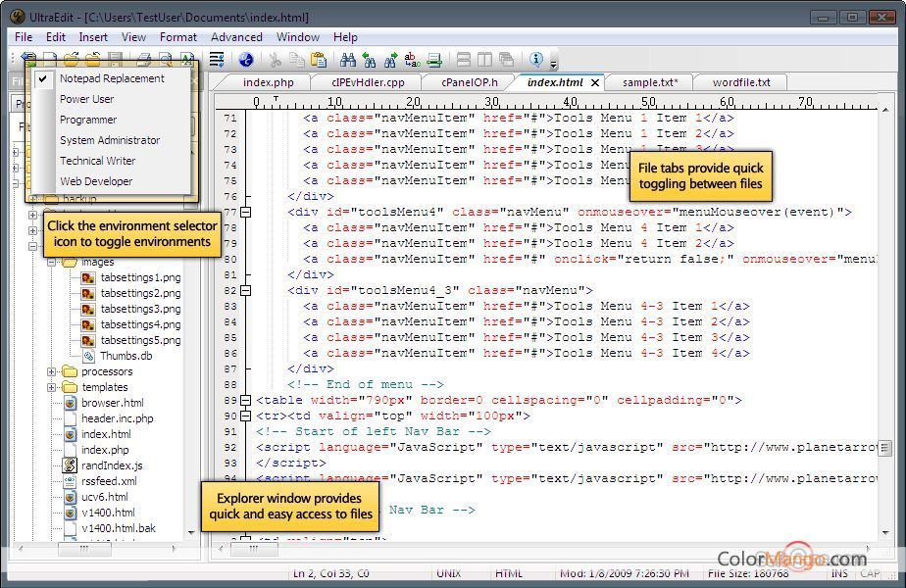This screenshot has height=588, width=906.
Task: Click the scissors cut icon
Action: pos(275,59)
